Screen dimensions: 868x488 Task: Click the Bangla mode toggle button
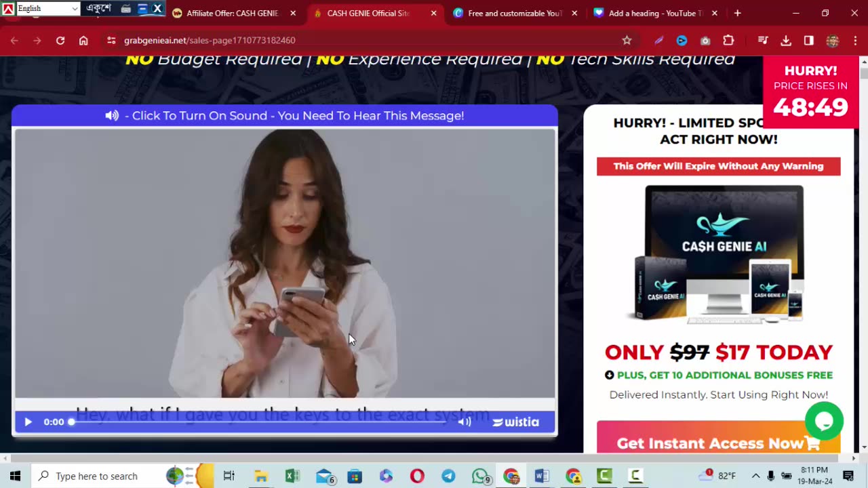click(98, 8)
